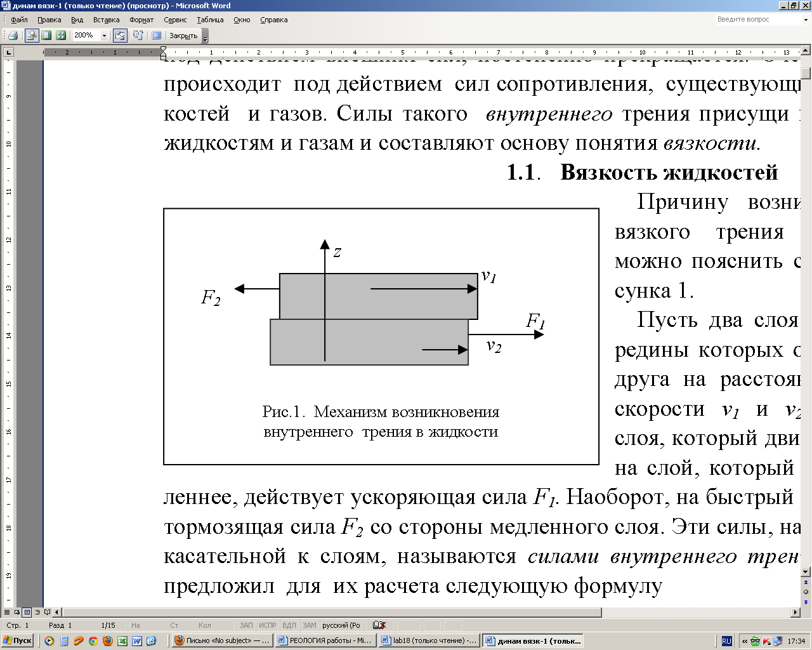Screen dimensions: 812x650
Task: Open the Таблица menu
Action: tap(210, 20)
